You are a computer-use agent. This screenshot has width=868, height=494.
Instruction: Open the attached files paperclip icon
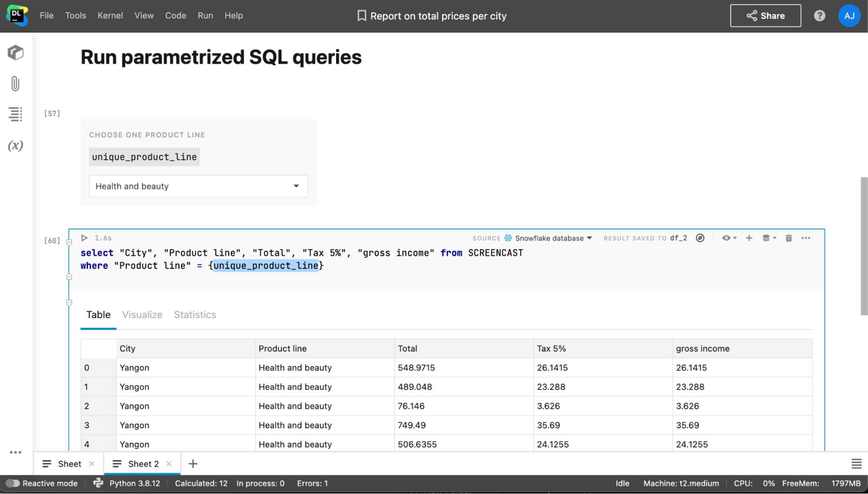pyautogui.click(x=15, y=83)
